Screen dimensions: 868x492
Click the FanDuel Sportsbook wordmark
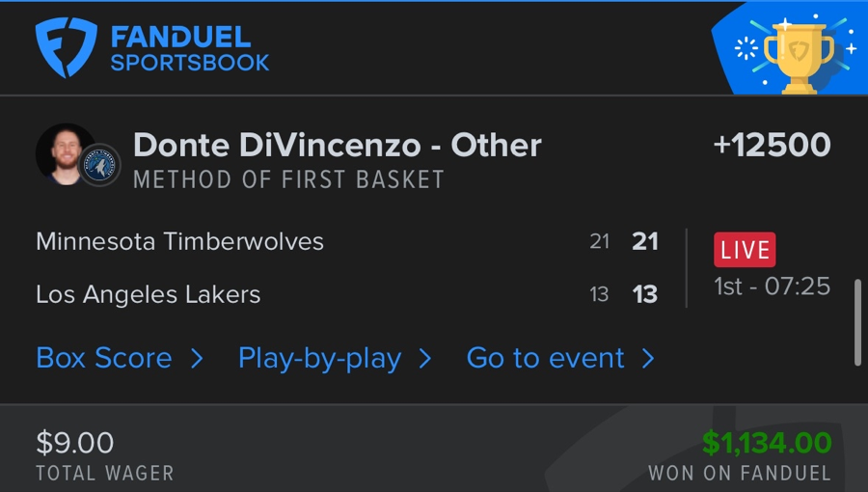(x=189, y=49)
